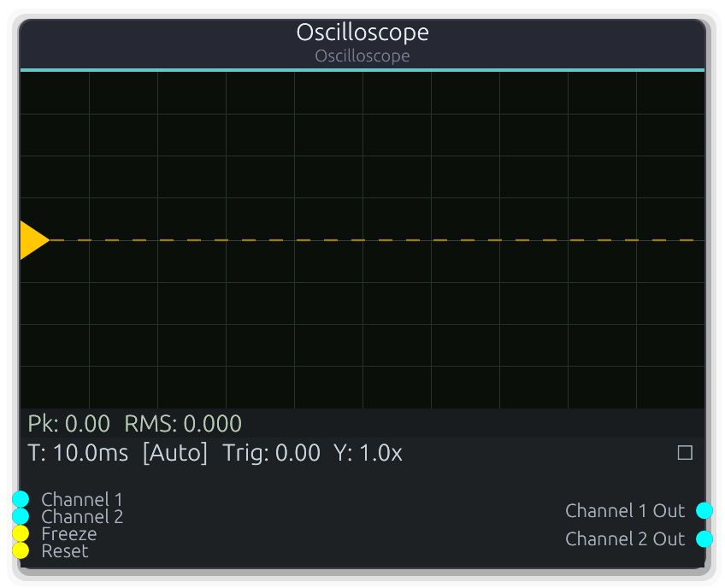Click the Reset label text
The width and height of the screenshot is (725, 588).
point(64,550)
